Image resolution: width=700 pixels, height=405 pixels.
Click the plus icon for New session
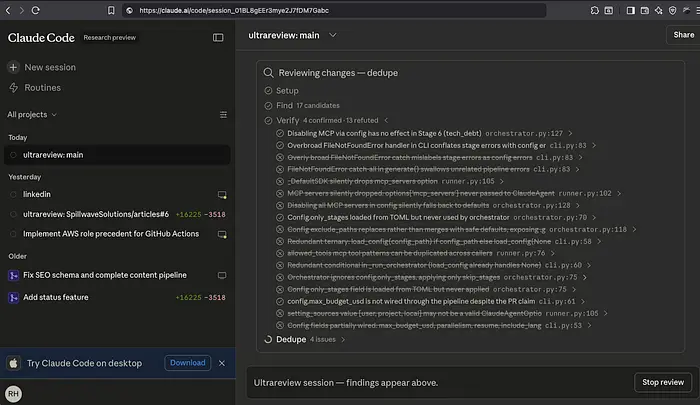(x=13, y=67)
